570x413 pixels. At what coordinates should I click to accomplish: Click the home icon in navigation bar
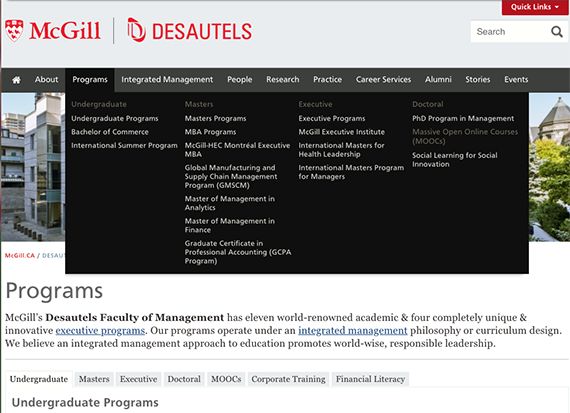click(16, 80)
